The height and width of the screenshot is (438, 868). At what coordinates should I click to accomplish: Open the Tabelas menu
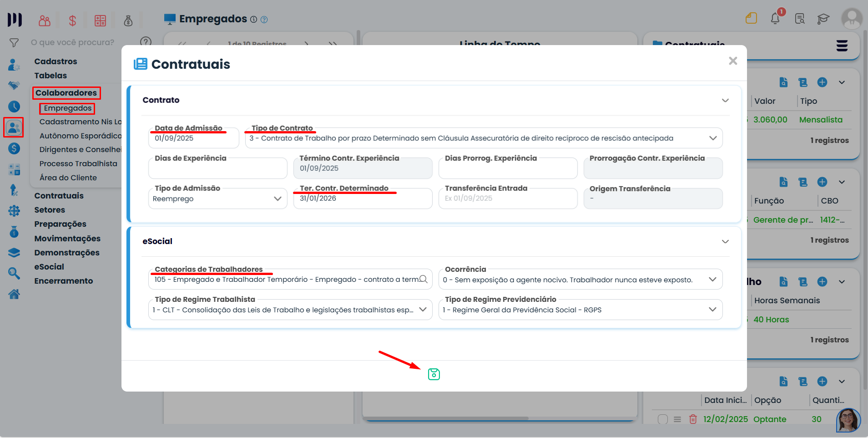[x=50, y=76]
